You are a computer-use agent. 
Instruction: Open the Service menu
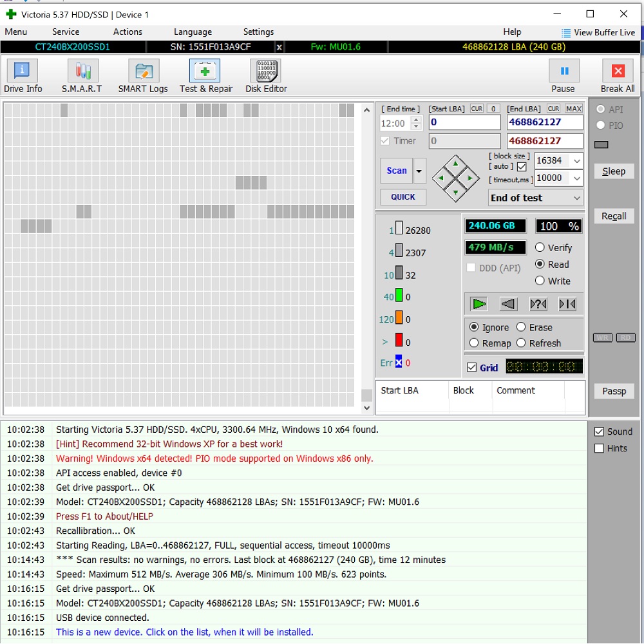66,32
